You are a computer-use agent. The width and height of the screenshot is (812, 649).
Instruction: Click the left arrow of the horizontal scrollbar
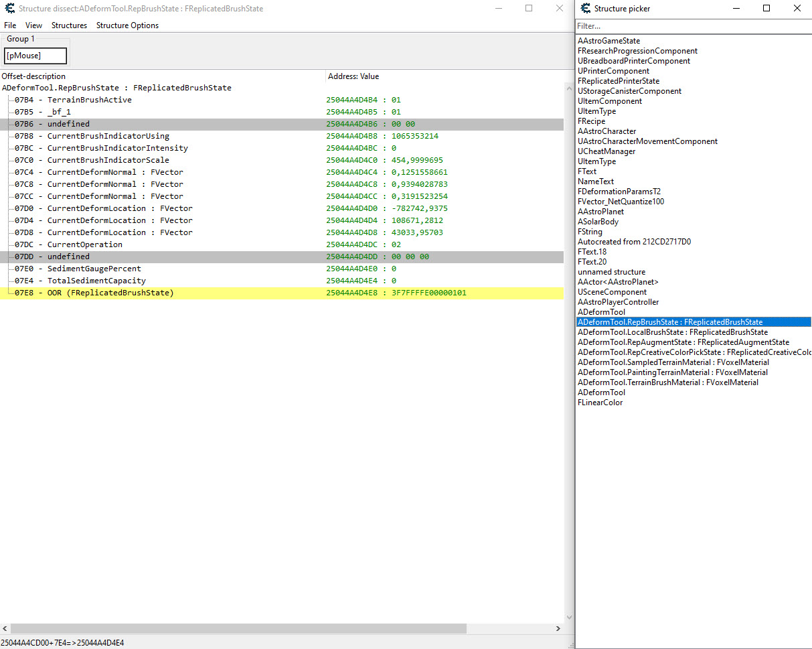[5, 628]
